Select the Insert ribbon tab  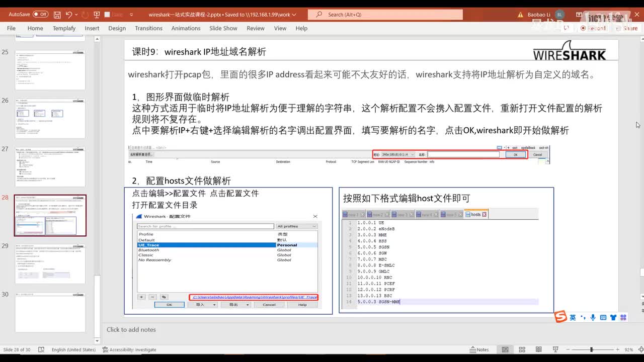(92, 28)
